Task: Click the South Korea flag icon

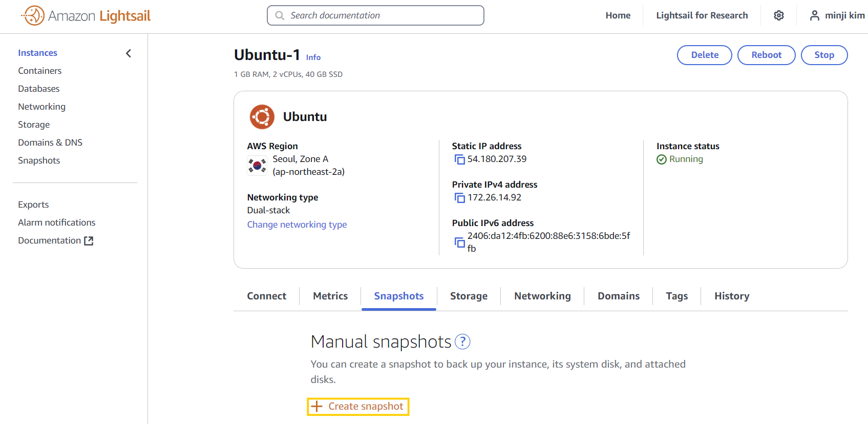Action: 257,166
